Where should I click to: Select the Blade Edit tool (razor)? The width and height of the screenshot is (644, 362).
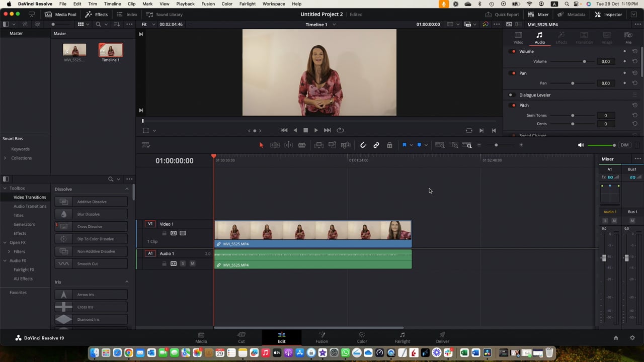click(x=301, y=145)
